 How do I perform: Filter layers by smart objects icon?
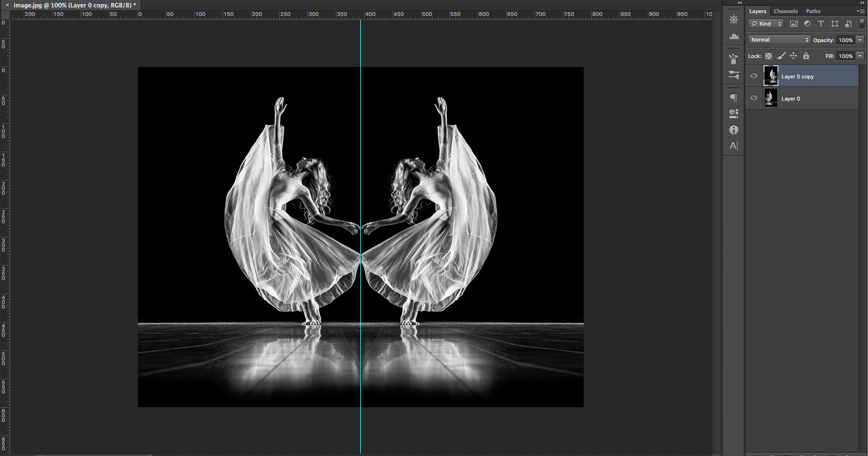[848, 24]
